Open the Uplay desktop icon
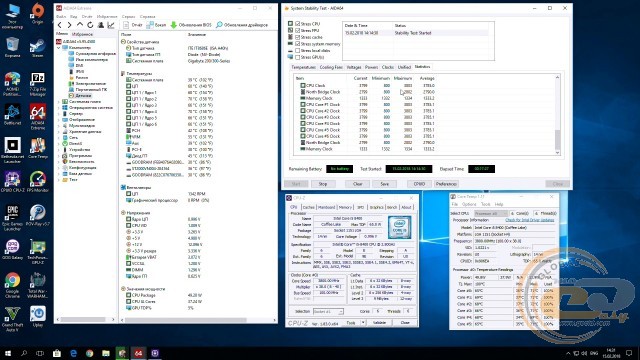The image size is (640, 360). click(x=38, y=316)
